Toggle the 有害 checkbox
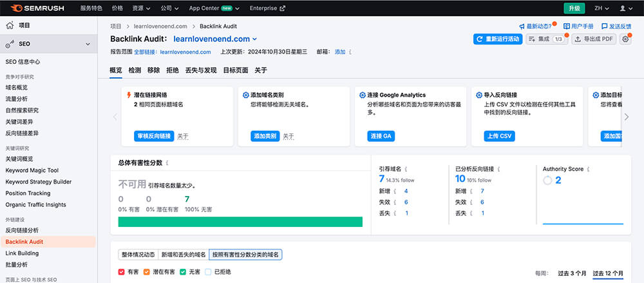 [121, 272]
